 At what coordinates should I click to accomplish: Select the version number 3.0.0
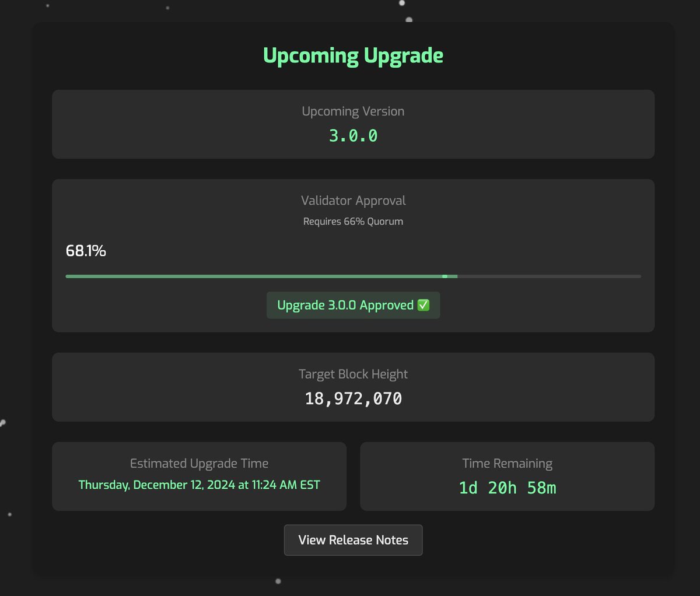pos(353,136)
